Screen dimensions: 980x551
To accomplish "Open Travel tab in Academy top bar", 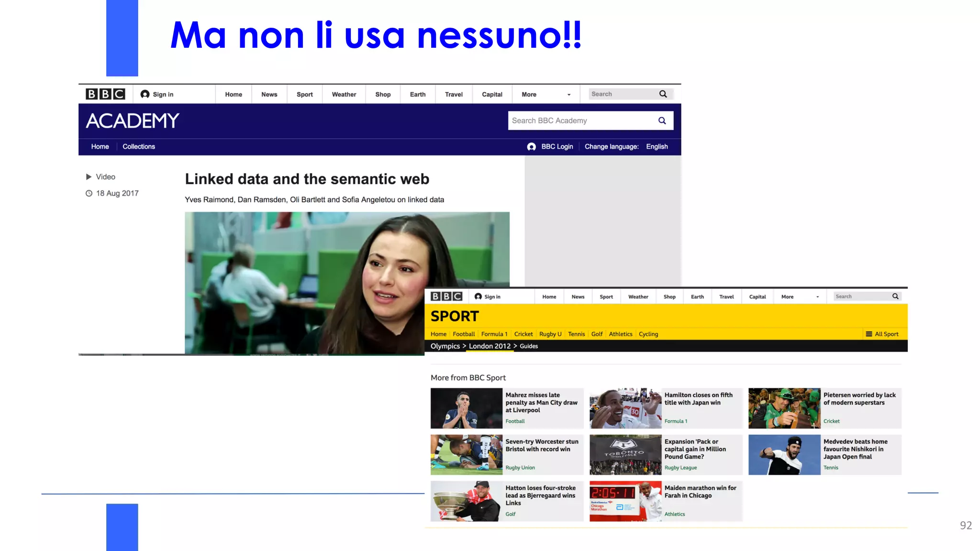I will coord(454,94).
